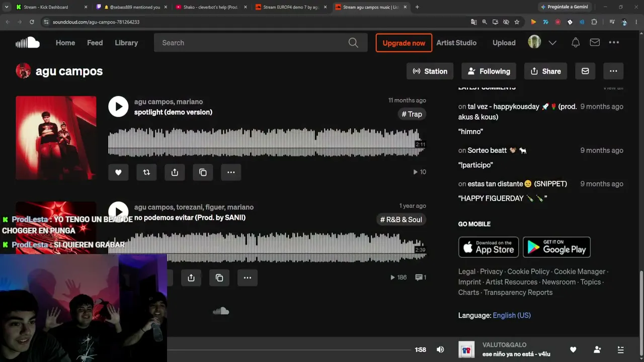Open agu campos profile avatar

pyautogui.click(x=23, y=71)
